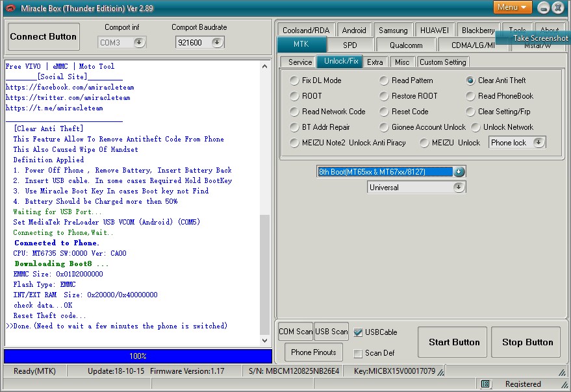Click the Connect Button
The image size is (571, 392).
click(x=44, y=37)
